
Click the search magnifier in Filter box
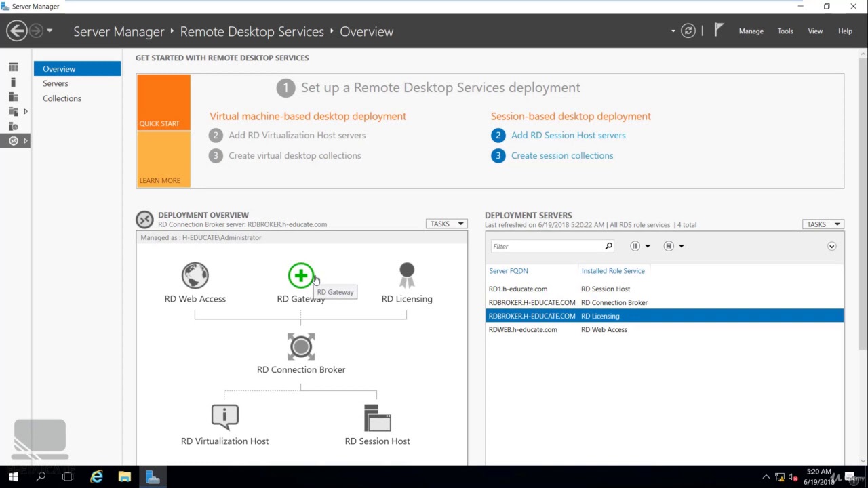[x=608, y=246]
